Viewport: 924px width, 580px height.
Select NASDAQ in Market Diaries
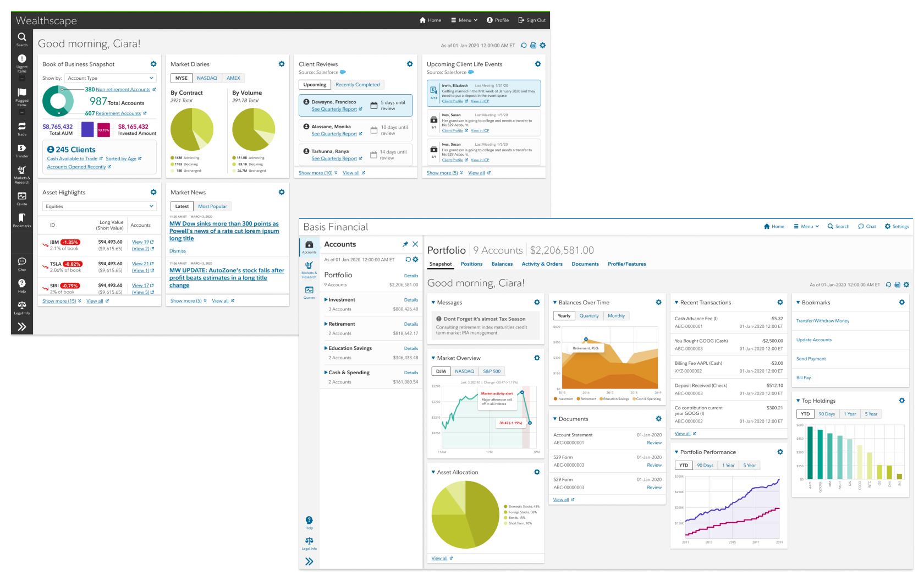[207, 78]
